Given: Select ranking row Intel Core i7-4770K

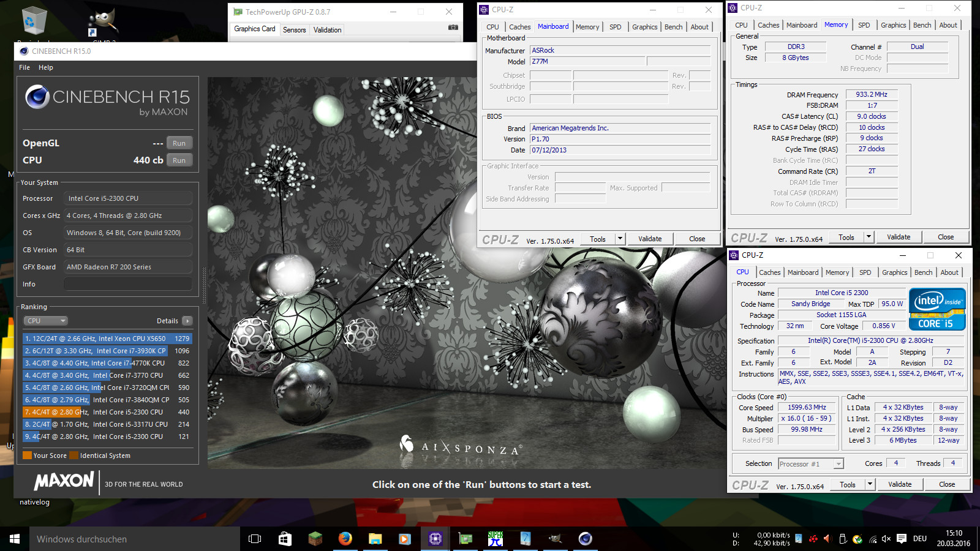Looking at the screenshot, I should 108,363.
